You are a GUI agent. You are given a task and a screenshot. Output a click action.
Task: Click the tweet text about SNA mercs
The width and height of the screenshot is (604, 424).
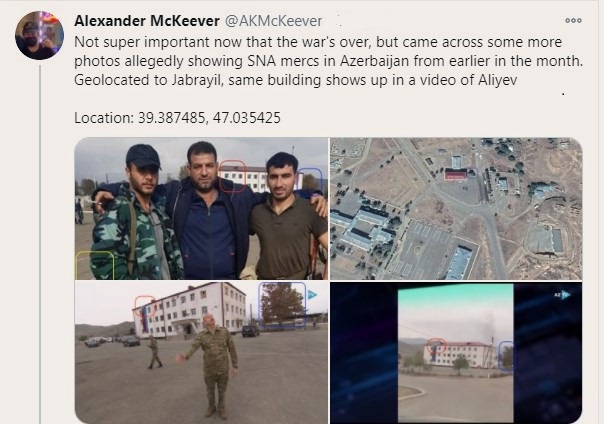[328, 61]
